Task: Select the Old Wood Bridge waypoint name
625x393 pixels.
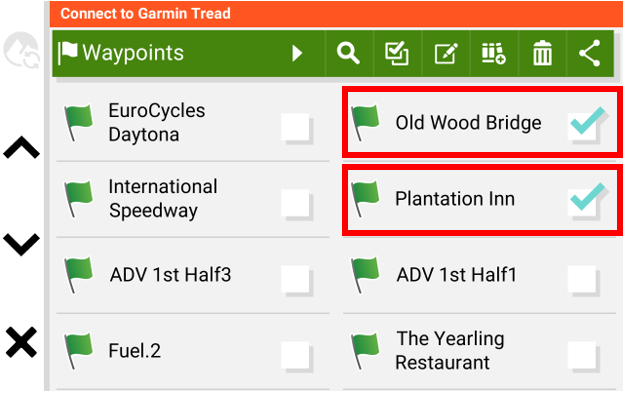Action: [468, 123]
